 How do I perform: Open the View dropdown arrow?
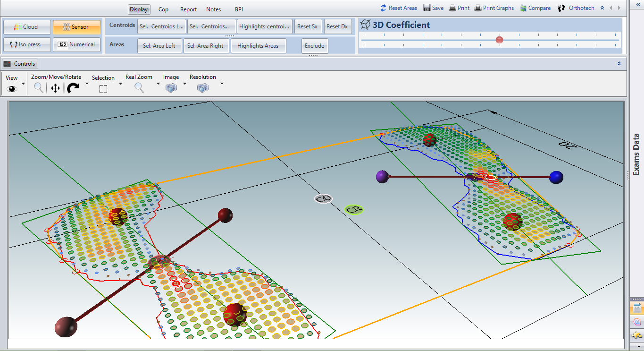pos(23,84)
